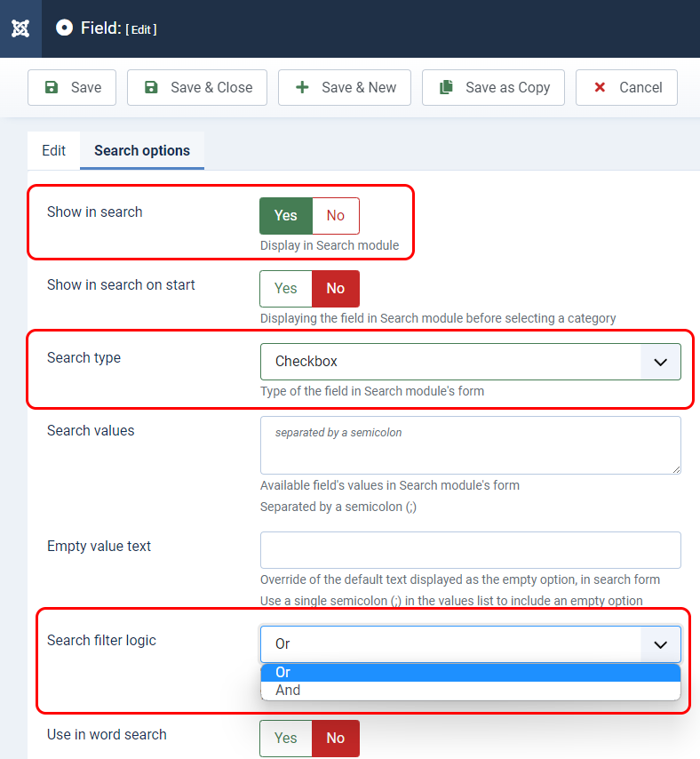700x759 pixels.
Task: Click the Save & Close button
Action: 197,88
